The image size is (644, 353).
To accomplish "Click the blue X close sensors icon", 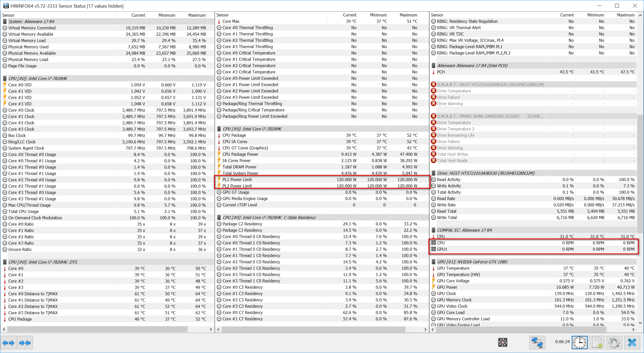I will pos(632,343).
